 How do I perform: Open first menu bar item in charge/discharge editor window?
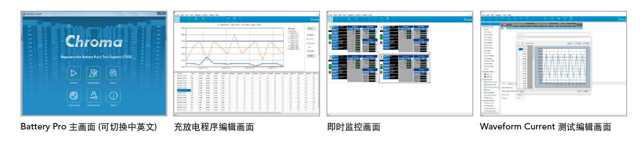178,15
